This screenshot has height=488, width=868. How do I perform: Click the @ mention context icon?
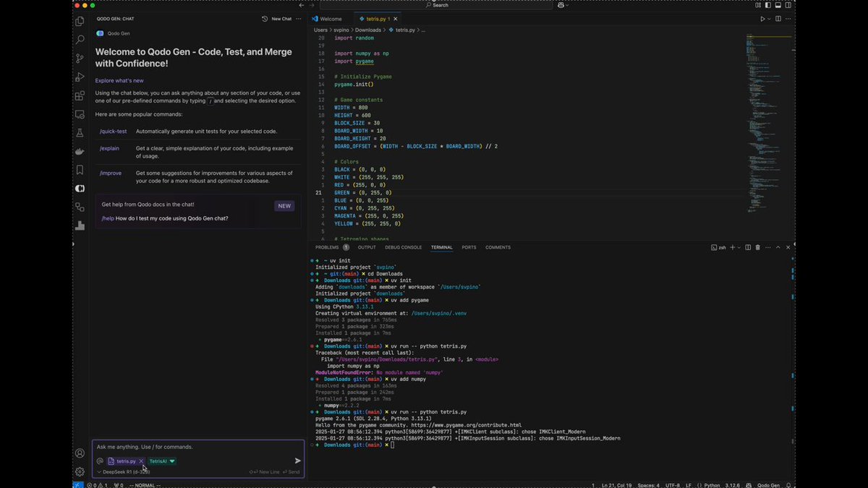(100, 461)
